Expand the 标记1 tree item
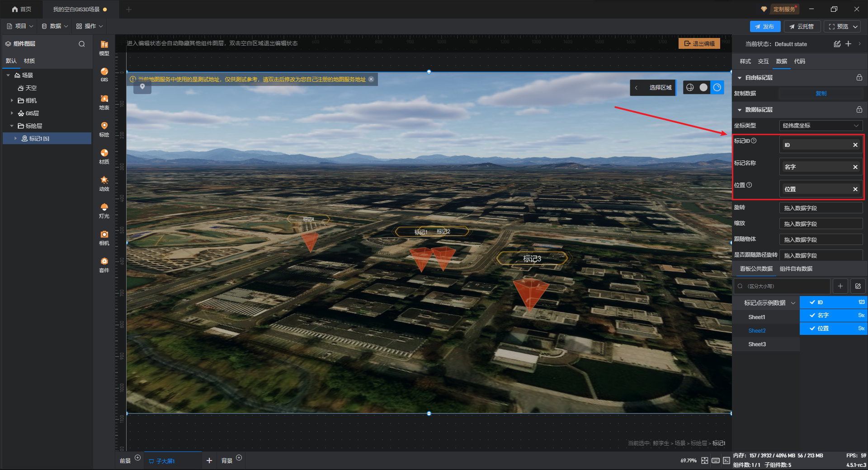The height and width of the screenshot is (470, 868). click(15, 138)
